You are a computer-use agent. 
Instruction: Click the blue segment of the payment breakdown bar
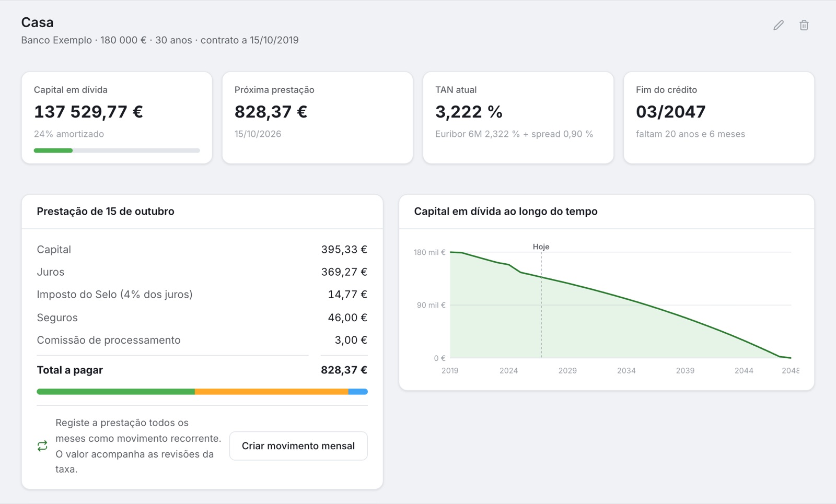pos(358,392)
